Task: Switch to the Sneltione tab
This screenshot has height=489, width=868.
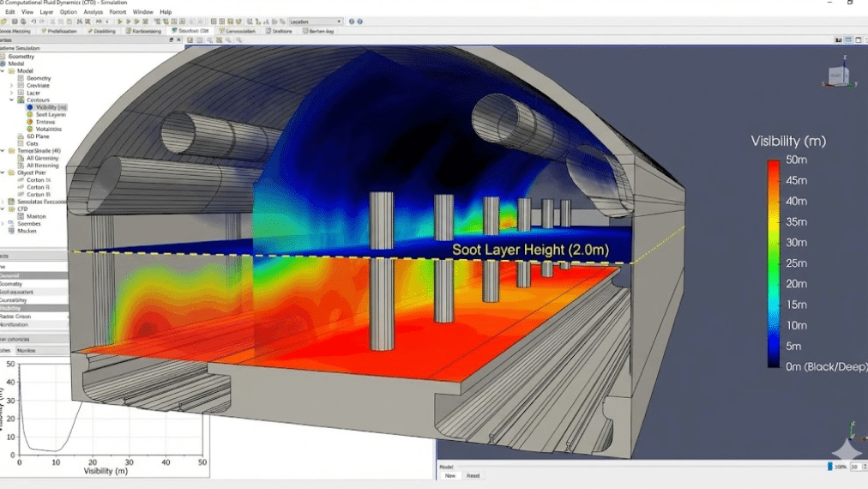Action: pyautogui.click(x=279, y=31)
